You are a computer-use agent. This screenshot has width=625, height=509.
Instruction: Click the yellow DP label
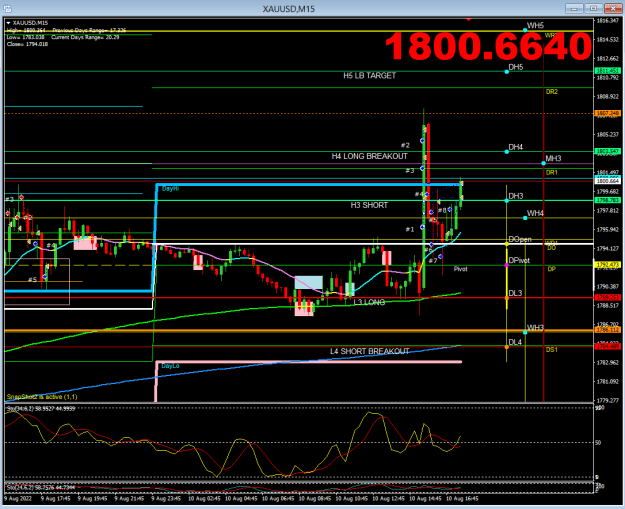(x=551, y=269)
